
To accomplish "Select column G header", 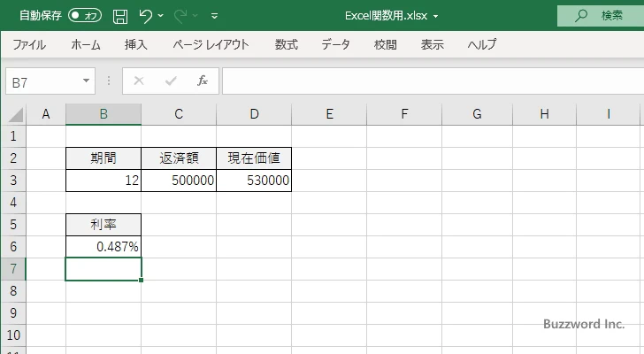I will click(478, 114).
